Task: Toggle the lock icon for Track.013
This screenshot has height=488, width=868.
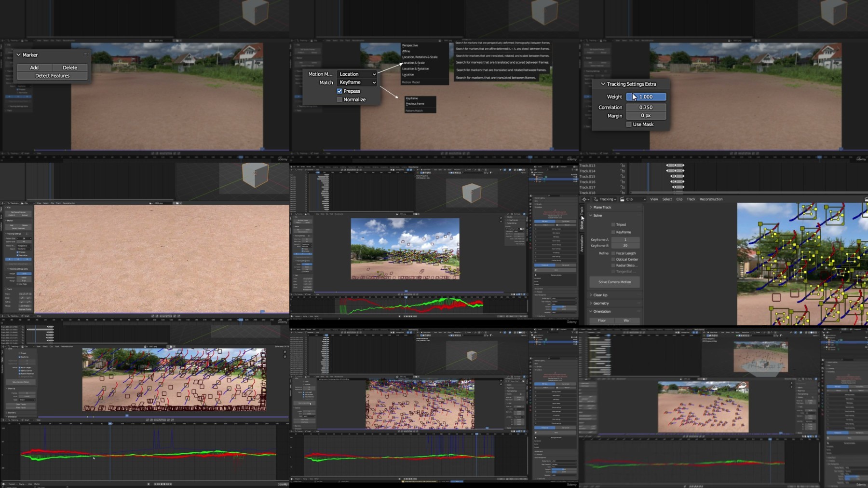Action: 623,166
